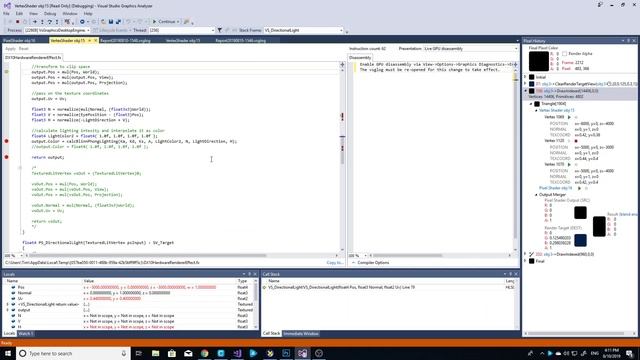Click the Pixel Shader obj:16 link
Image resolution: width=640 pixels, height=360 pixels.
point(556,188)
